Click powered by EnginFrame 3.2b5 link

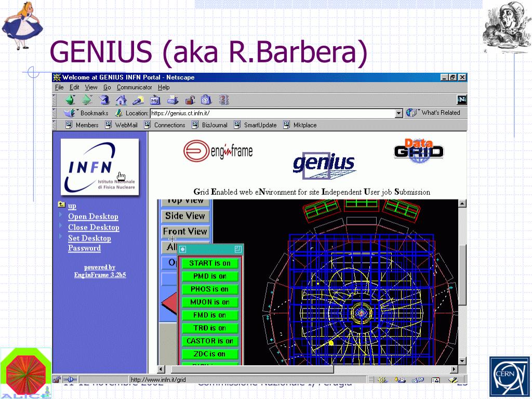click(x=100, y=271)
